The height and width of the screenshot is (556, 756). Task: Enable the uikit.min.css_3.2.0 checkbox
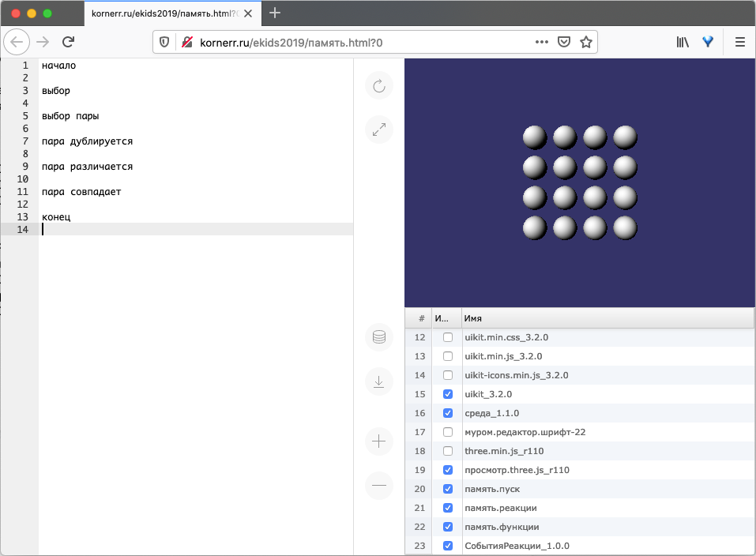click(448, 337)
